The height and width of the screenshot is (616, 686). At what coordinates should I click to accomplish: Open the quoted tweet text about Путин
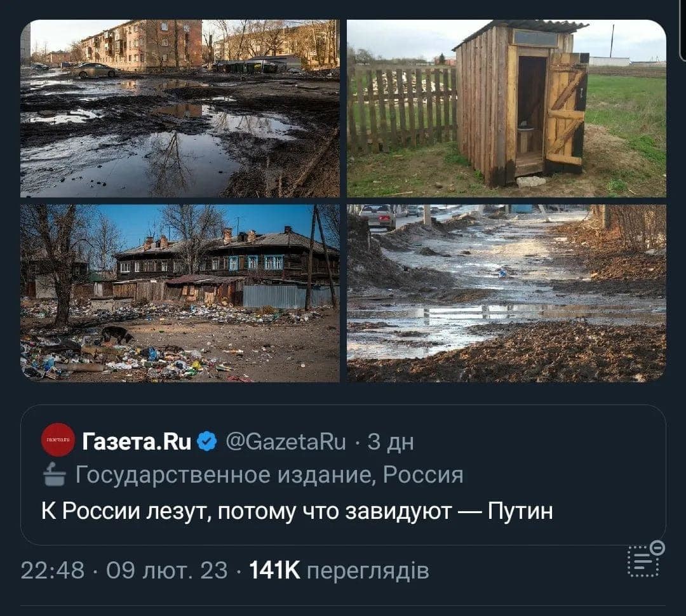[297, 511]
